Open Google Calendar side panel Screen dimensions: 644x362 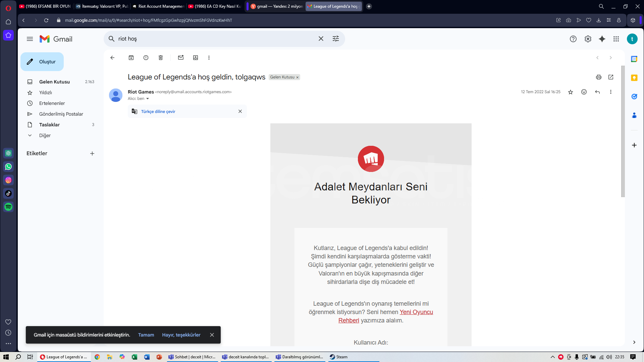pyautogui.click(x=634, y=59)
